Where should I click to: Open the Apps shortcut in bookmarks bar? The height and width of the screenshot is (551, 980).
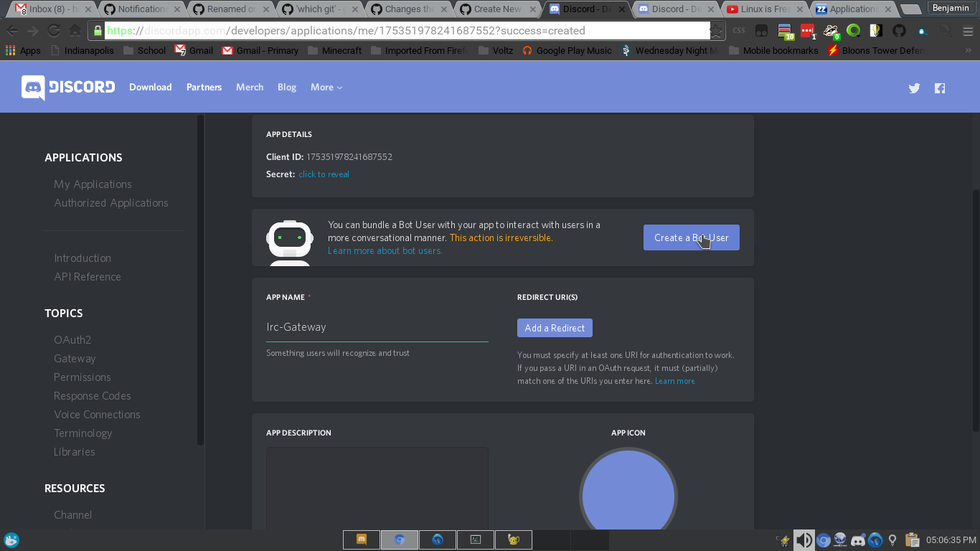click(x=23, y=50)
